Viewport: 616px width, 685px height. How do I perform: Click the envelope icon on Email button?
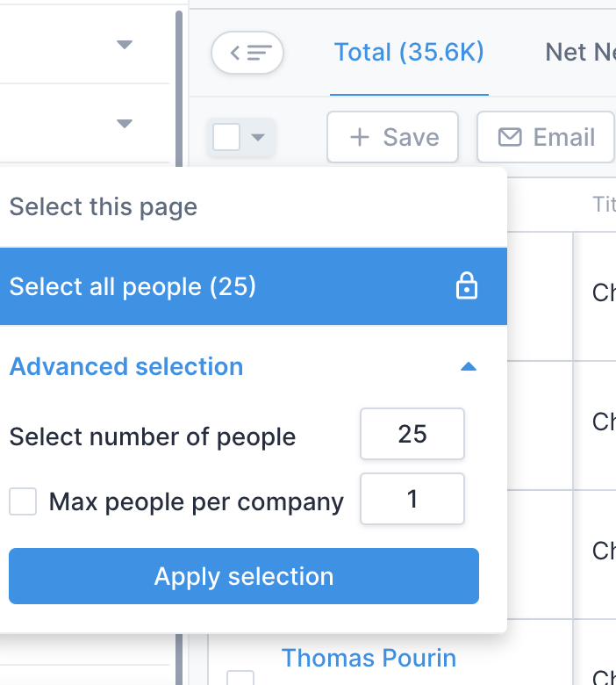(x=509, y=137)
